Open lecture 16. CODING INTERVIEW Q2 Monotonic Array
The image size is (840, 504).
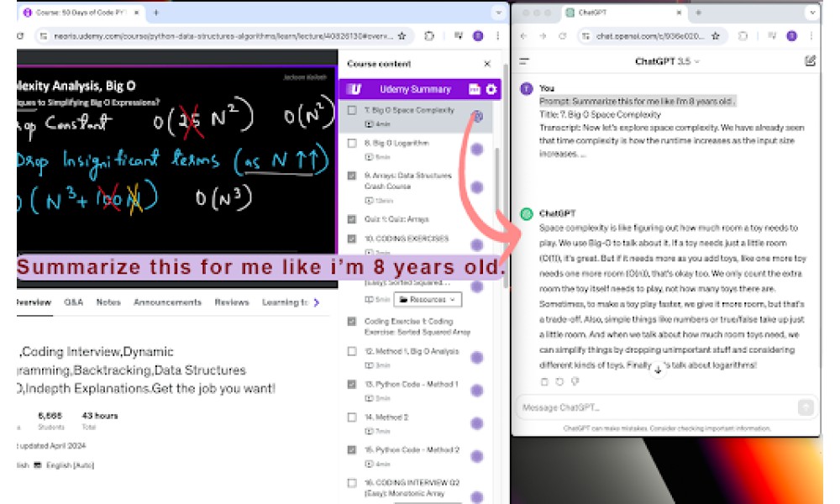[412, 487]
